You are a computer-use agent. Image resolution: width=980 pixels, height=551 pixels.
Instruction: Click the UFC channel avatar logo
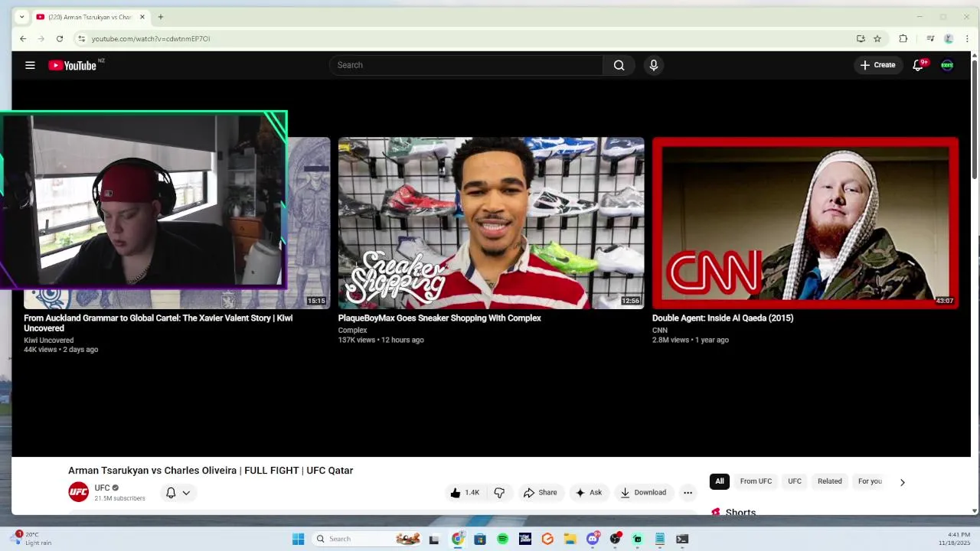coord(78,492)
